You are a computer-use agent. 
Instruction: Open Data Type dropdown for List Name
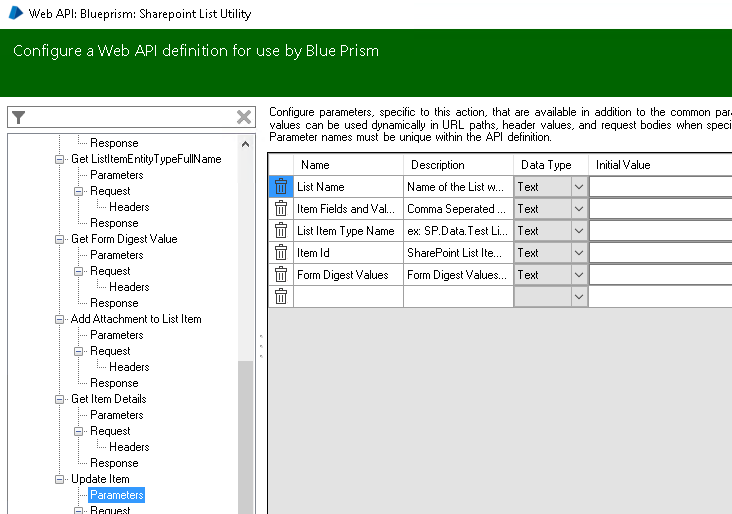(578, 186)
